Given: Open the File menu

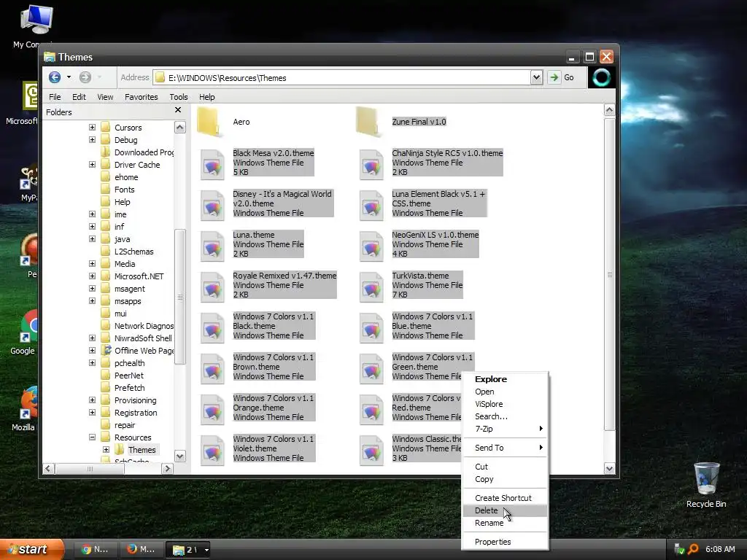Looking at the screenshot, I should click(x=55, y=97).
